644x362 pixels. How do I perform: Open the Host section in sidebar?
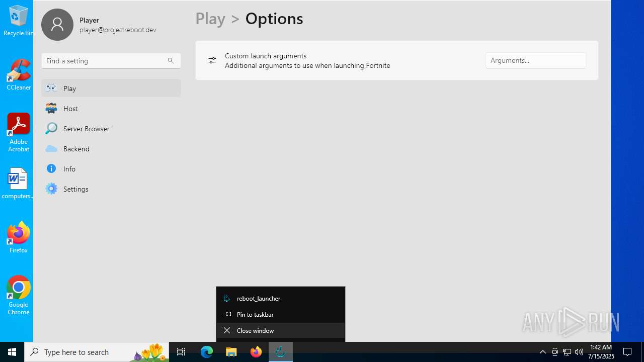point(111,108)
